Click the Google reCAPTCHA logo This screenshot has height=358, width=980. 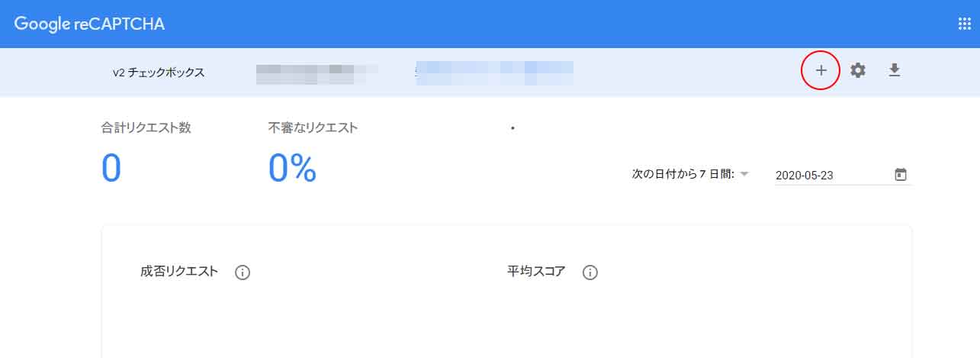89,24
